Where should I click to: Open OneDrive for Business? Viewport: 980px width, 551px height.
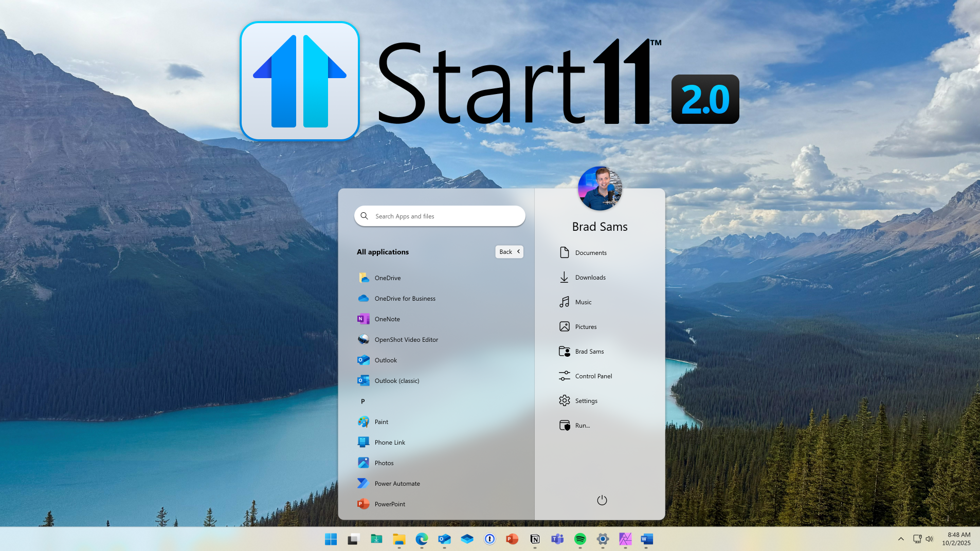click(x=404, y=299)
